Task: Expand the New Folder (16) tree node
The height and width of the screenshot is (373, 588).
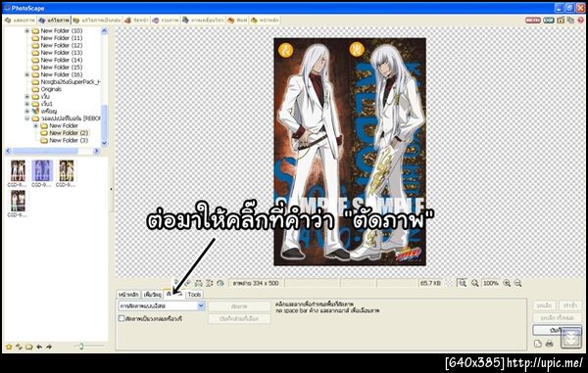Action: coord(27,74)
